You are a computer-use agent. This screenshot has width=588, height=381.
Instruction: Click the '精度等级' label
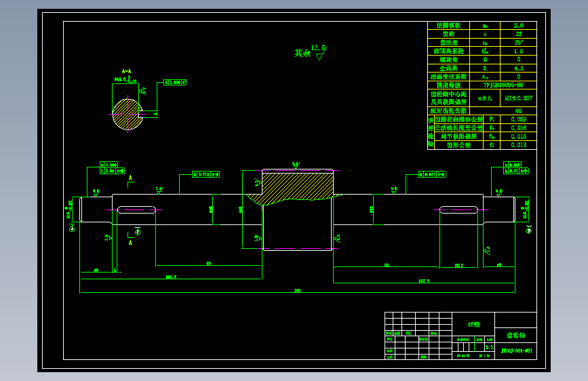448,85
